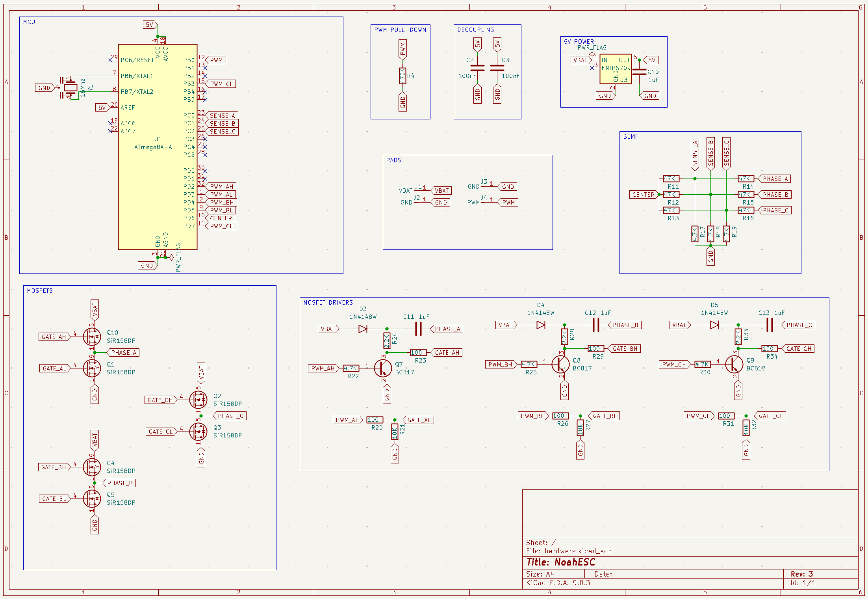The height and width of the screenshot is (599, 868).
Task: Click the D4 1N4148W diode symbol
Action: (541, 325)
